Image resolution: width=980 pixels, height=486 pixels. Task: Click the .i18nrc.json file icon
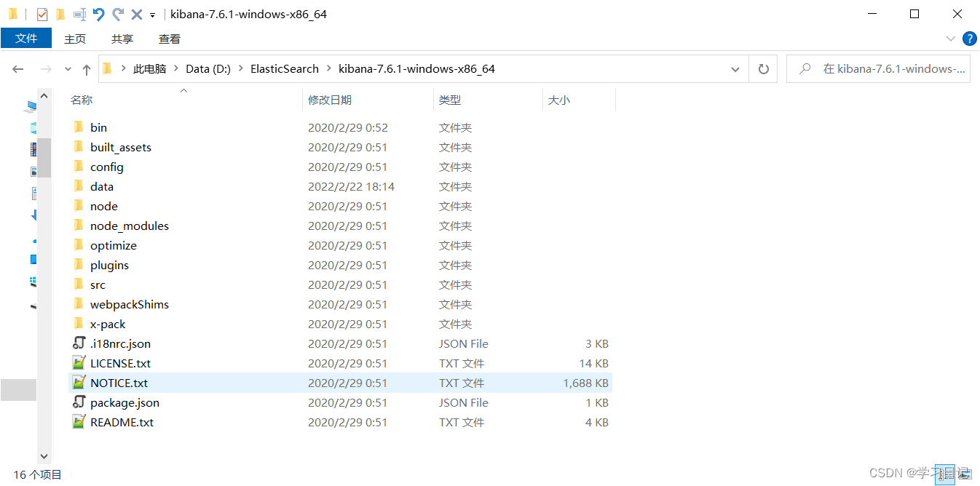point(79,343)
